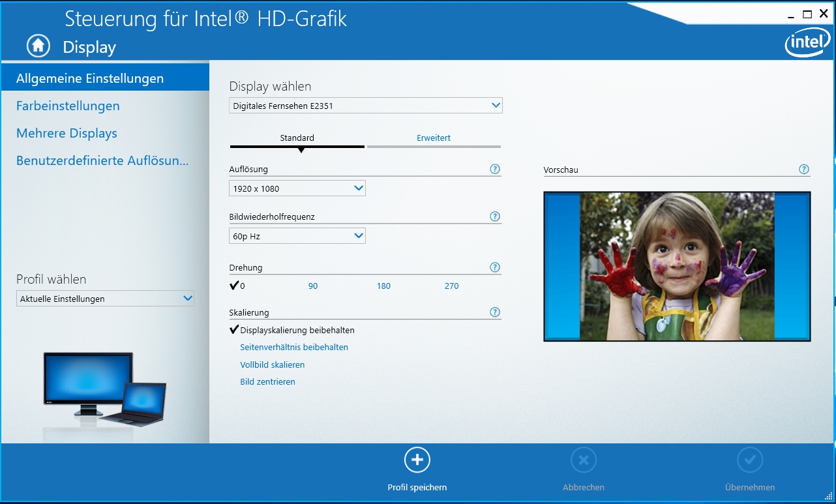The image size is (836, 504).
Task: Click Übernehmen label
Action: point(750,487)
